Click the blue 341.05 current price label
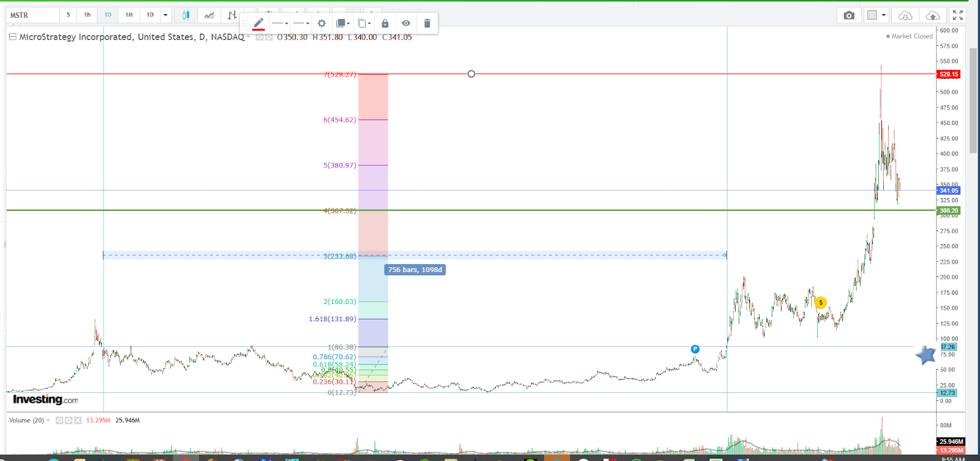980x461 pixels. pyautogui.click(x=949, y=191)
